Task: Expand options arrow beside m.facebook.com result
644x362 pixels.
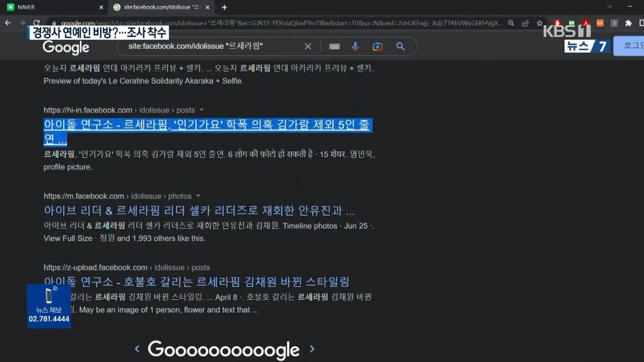Action: 198,196
